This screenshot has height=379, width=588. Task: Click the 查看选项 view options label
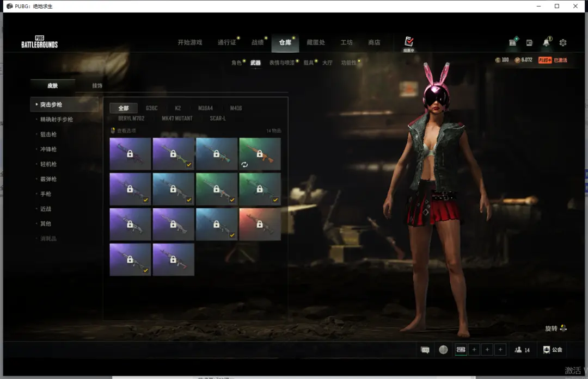click(x=126, y=131)
